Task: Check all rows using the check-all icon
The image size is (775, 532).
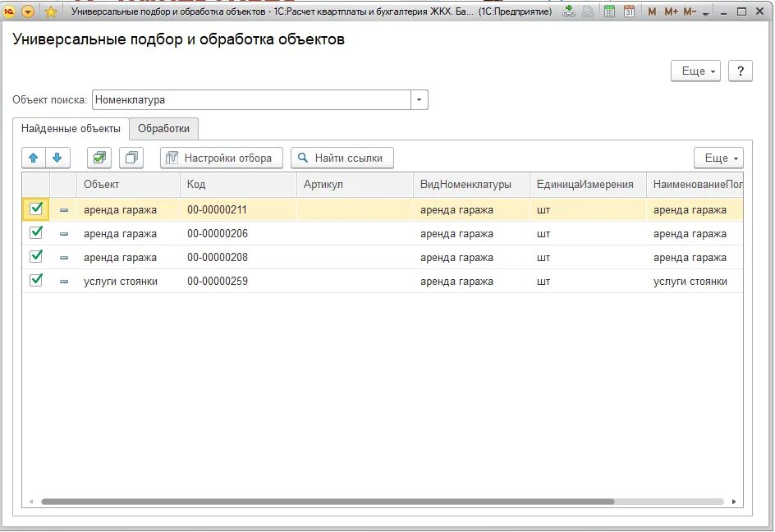Action: [x=99, y=158]
